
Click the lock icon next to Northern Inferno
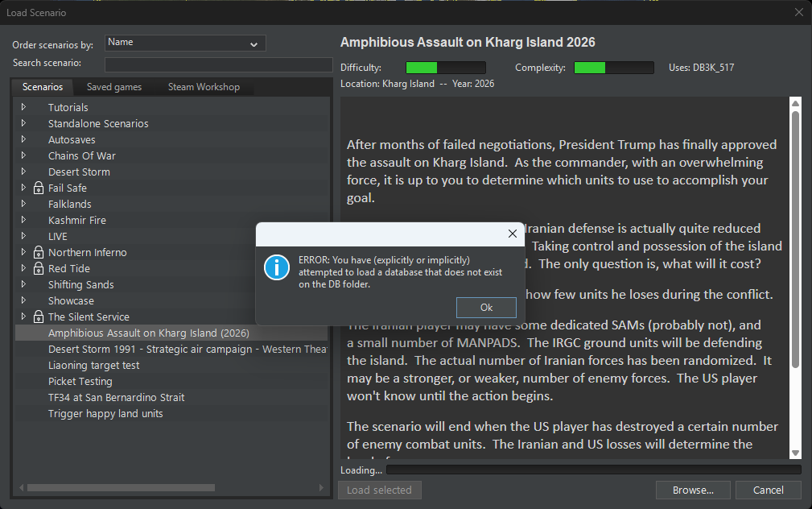(39, 252)
